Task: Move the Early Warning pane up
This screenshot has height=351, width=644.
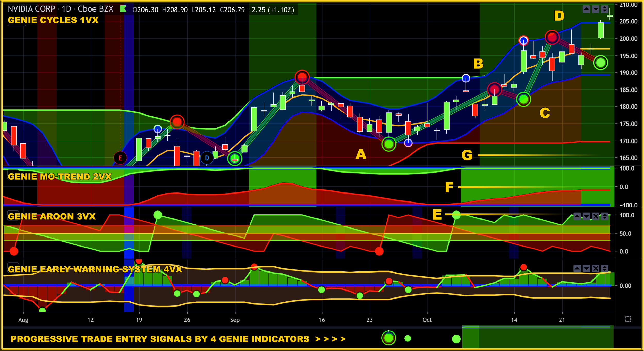Action: point(577,269)
